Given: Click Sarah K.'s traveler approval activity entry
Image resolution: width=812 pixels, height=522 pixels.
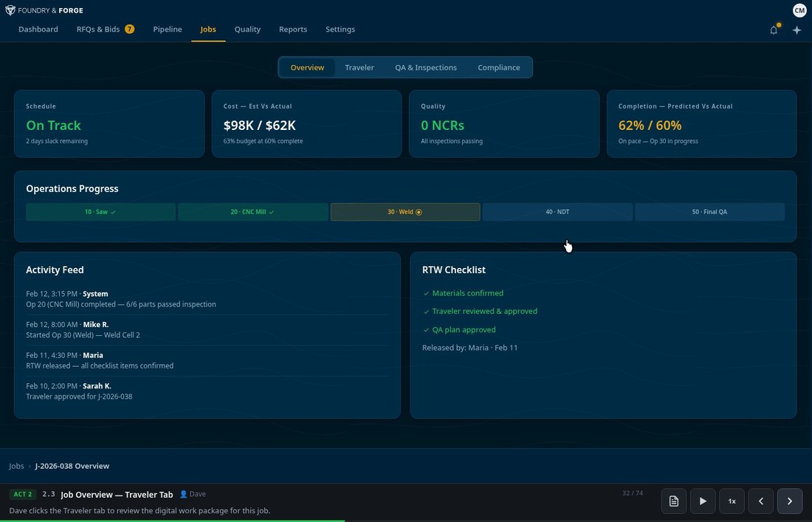Looking at the screenshot, I should pos(79,391).
